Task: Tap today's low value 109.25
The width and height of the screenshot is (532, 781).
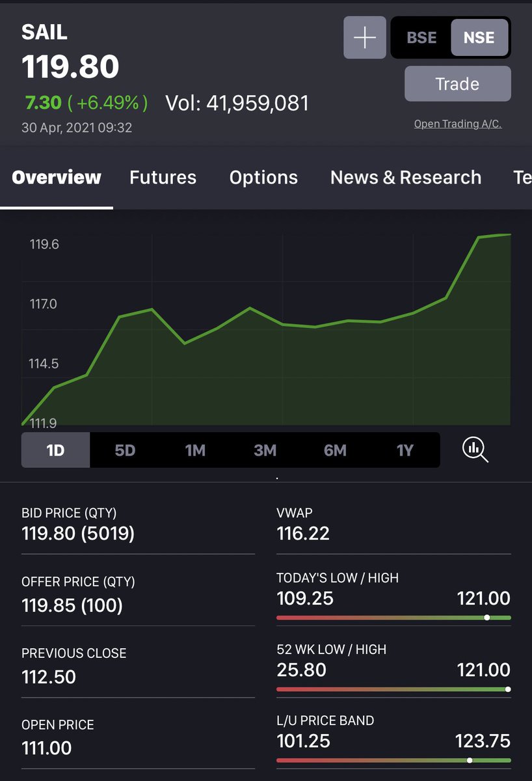Action: click(x=305, y=598)
